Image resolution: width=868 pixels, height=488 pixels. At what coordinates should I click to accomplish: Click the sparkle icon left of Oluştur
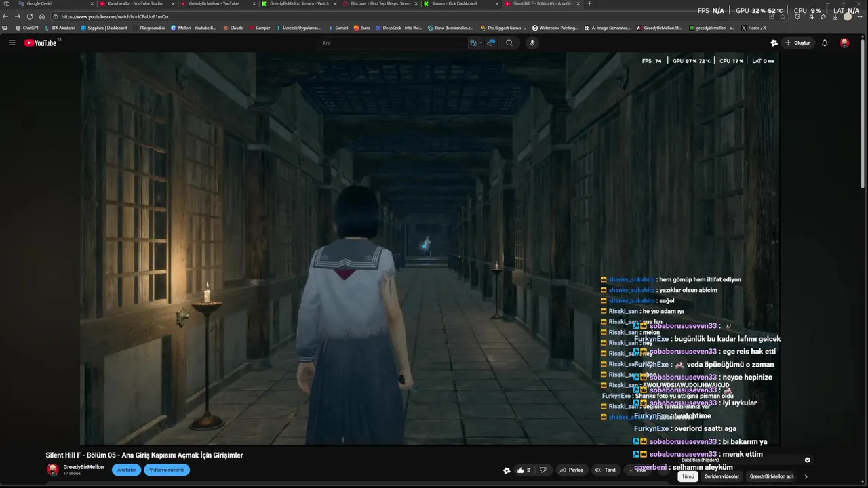pyautogui.click(x=774, y=43)
